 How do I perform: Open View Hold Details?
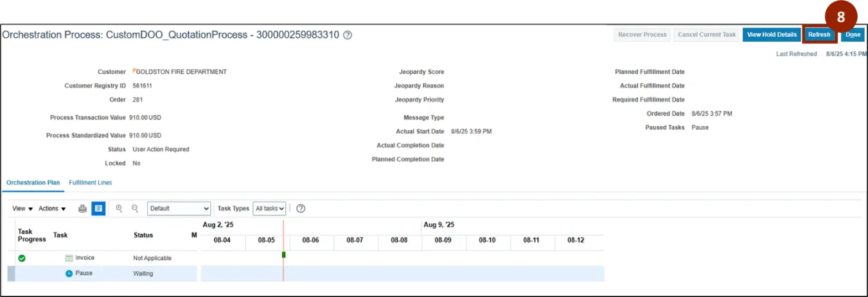(x=772, y=35)
